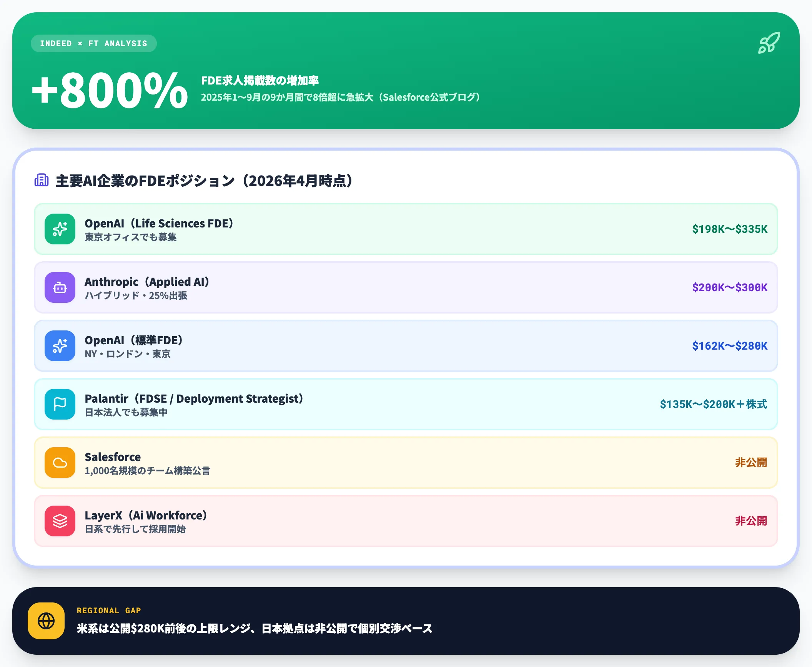Click the FDE求人掲載数の増加率 subtitle
Viewport: 812px width, 667px height.
pos(260,81)
